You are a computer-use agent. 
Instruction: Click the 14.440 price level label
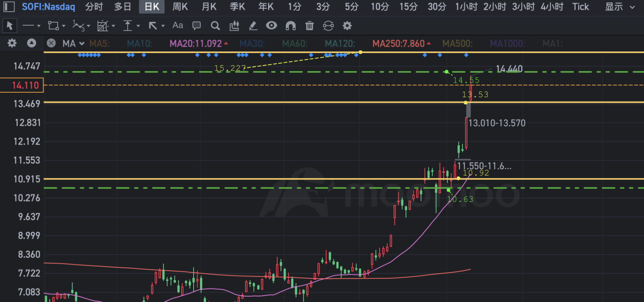pyautogui.click(x=509, y=69)
